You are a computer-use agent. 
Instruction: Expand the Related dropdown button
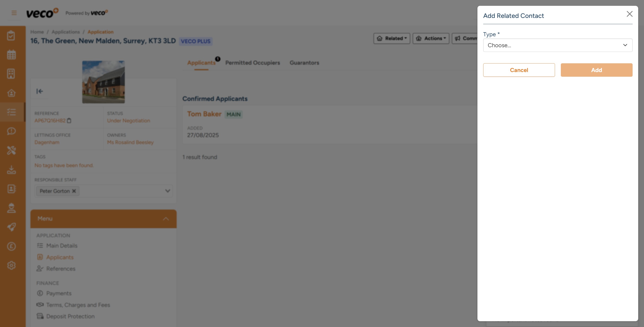point(392,38)
